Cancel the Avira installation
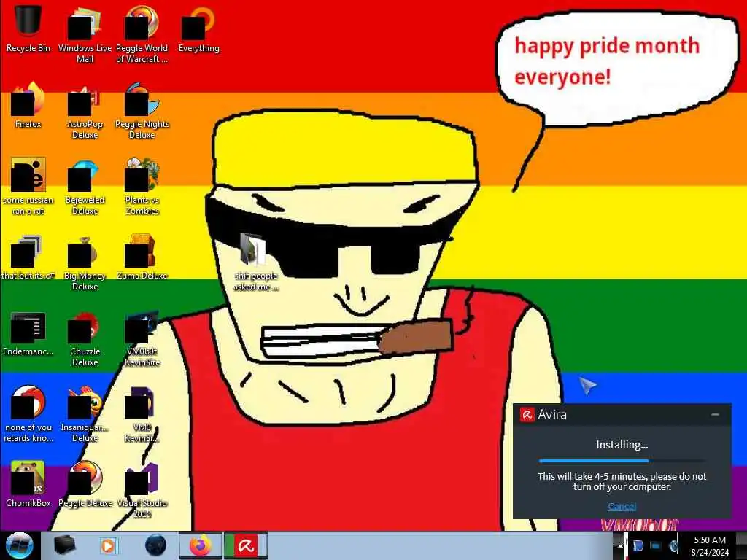Viewport: 747px width, 560px height. 622,506
